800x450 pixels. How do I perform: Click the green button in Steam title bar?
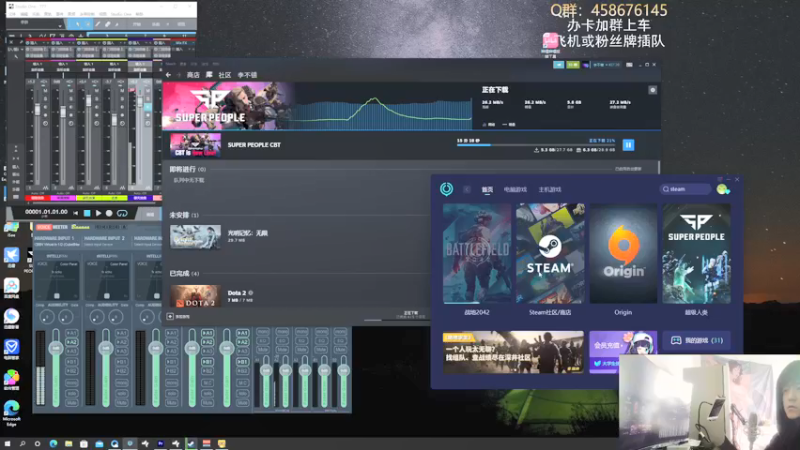coord(573,65)
